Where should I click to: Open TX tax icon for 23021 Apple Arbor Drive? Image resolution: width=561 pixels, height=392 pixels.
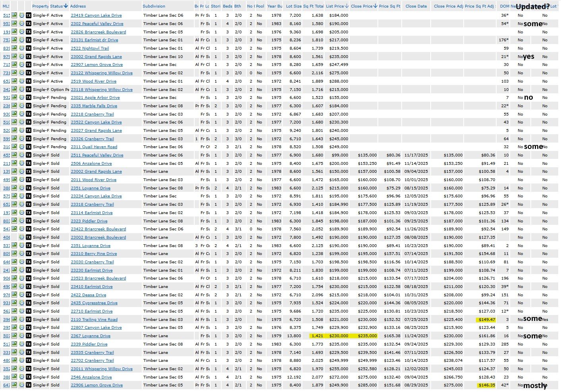[29, 98]
